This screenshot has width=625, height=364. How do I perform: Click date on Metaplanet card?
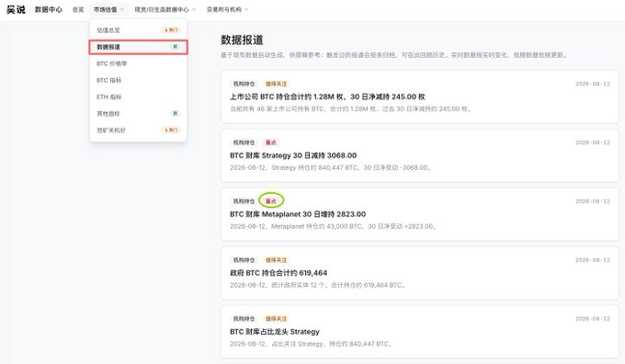point(593,201)
